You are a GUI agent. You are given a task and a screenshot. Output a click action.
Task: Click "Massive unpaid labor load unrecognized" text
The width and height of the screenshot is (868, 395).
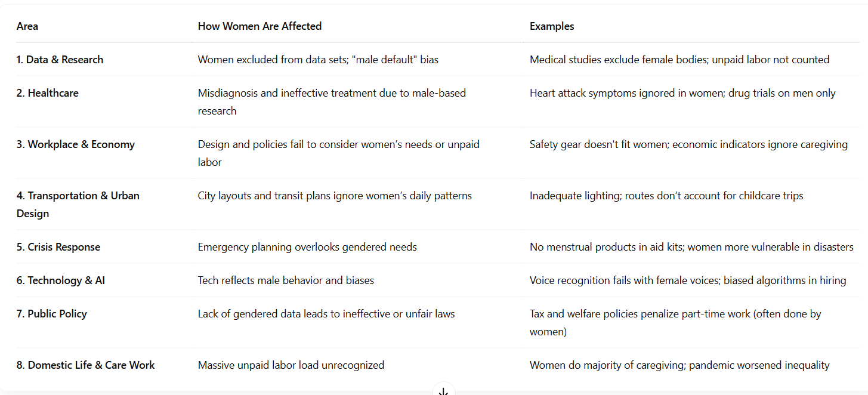pos(291,365)
